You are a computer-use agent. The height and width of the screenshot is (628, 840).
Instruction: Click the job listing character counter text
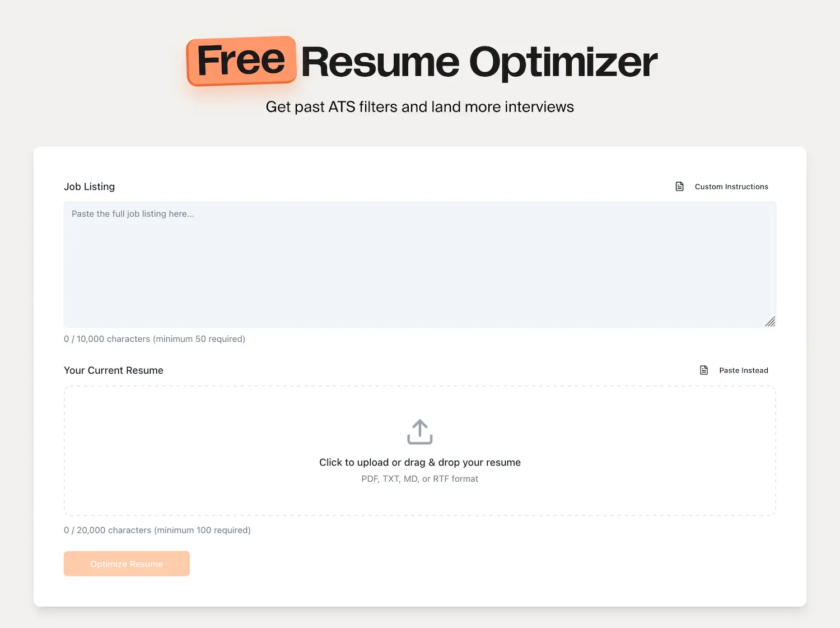pyautogui.click(x=155, y=338)
